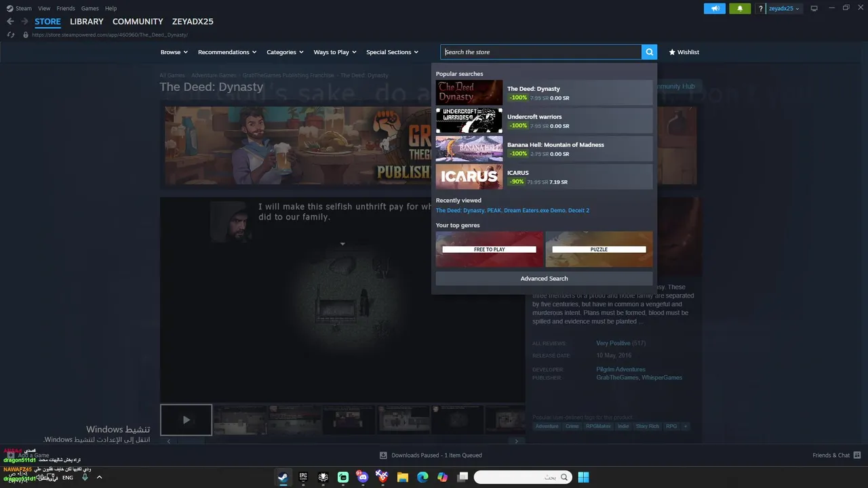868x488 pixels.
Task: Open the green notifications bell
Action: click(740, 8)
